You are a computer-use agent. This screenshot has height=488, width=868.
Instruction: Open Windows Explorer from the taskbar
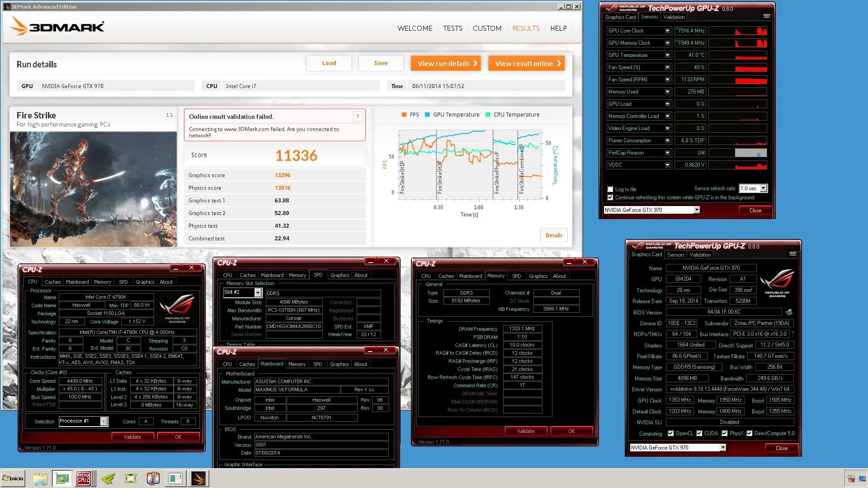pos(40,479)
